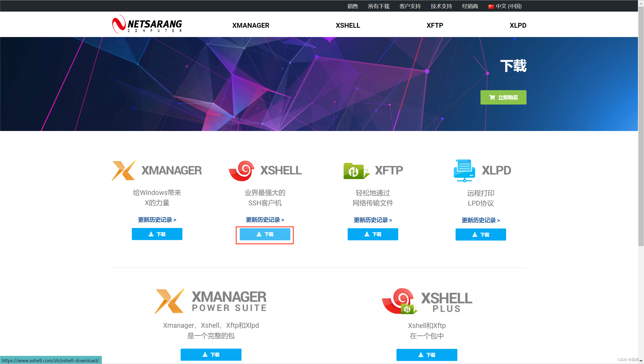Click the 下载 button under XSHELL
This screenshot has width=644, height=364.
pos(265,234)
